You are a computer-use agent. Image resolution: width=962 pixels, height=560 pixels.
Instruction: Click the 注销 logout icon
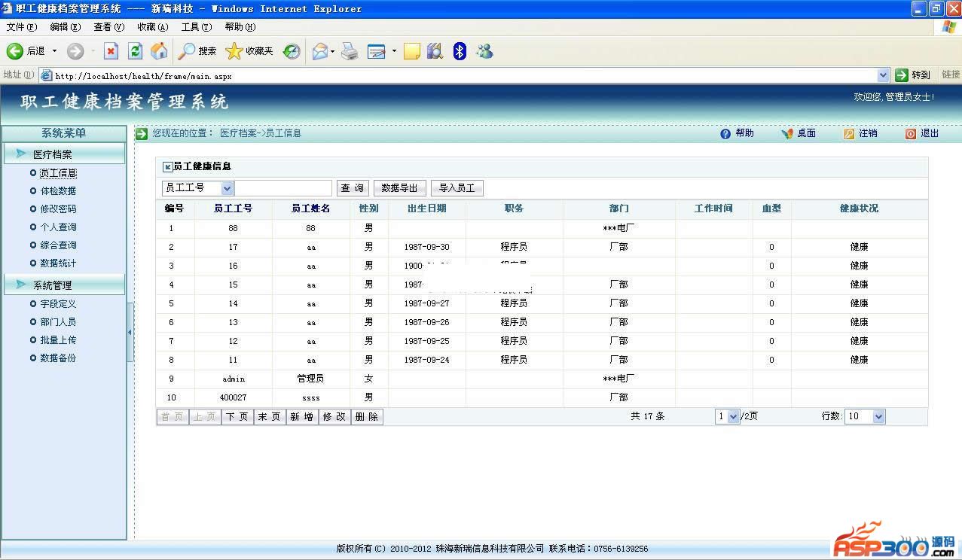[849, 133]
